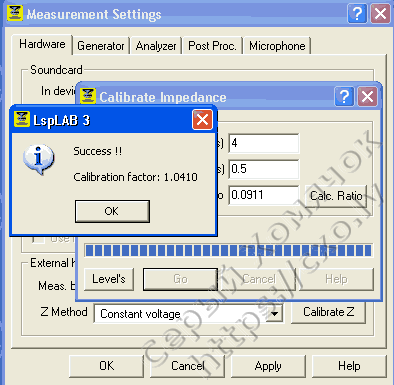Select the Microphone tab

point(277,46)
